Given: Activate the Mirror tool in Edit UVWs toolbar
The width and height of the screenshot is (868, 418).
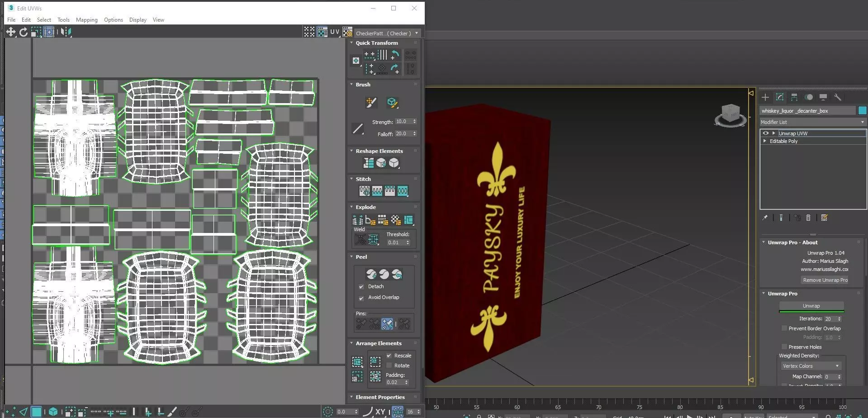Looking at the screenshot, I should (x=66, y=32).
